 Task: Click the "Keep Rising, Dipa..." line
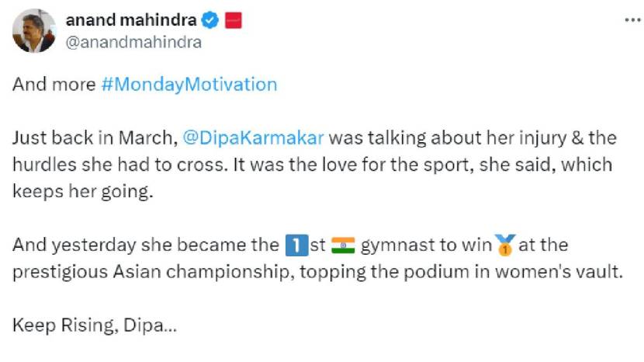pyautogui.click(x=95, y=325)
